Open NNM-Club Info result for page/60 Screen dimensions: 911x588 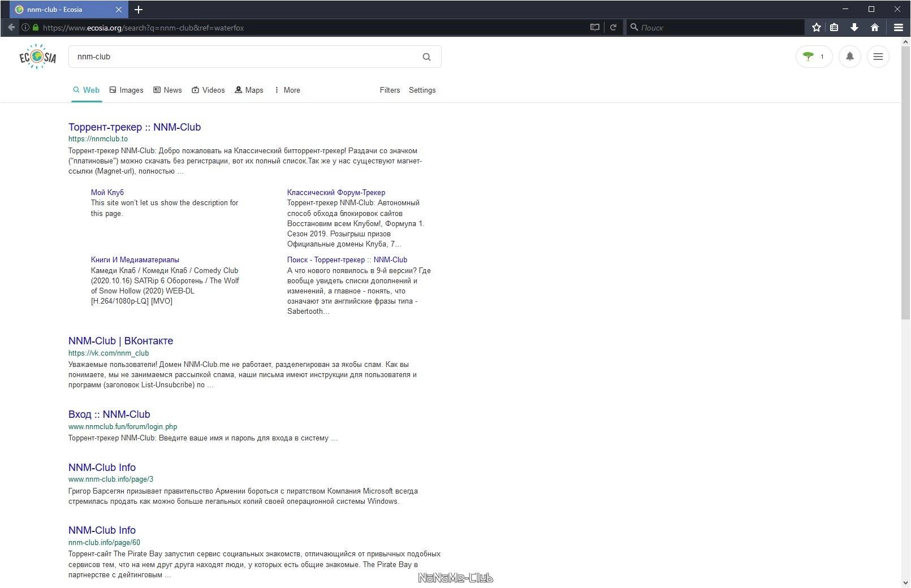102,530
